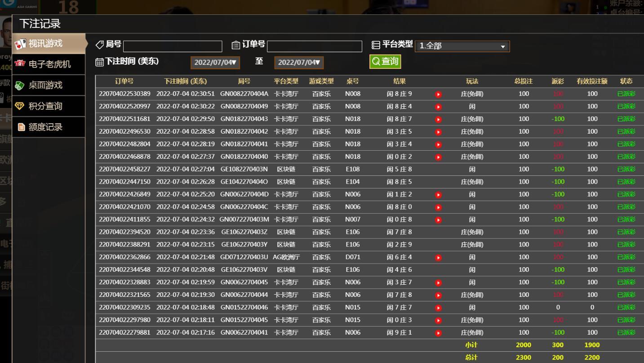
Task: Click result 闲 9 庄 1
Action: click(x=399, y=333)
